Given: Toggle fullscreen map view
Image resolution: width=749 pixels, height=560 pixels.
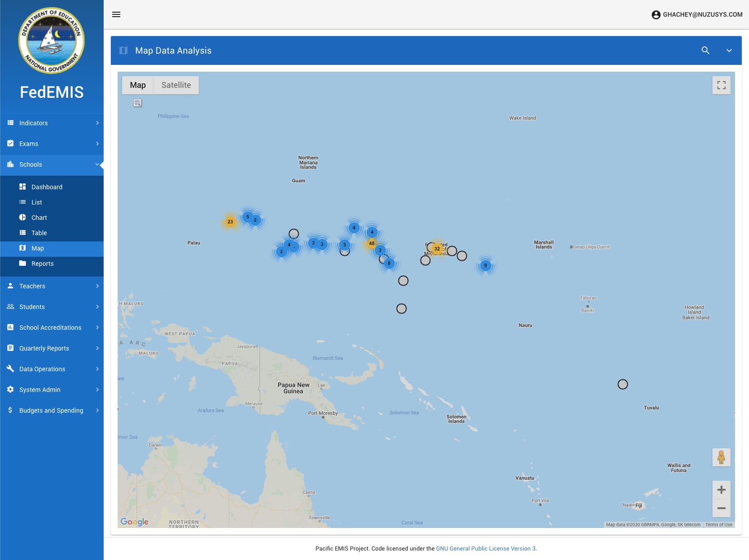Looking at the screenshot, I should point(721,85).
